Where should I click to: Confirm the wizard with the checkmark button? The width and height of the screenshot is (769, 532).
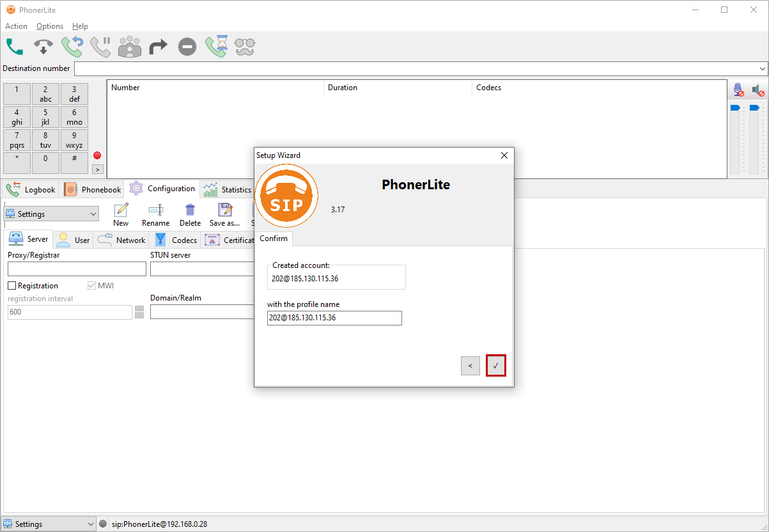tap(495, 366)
